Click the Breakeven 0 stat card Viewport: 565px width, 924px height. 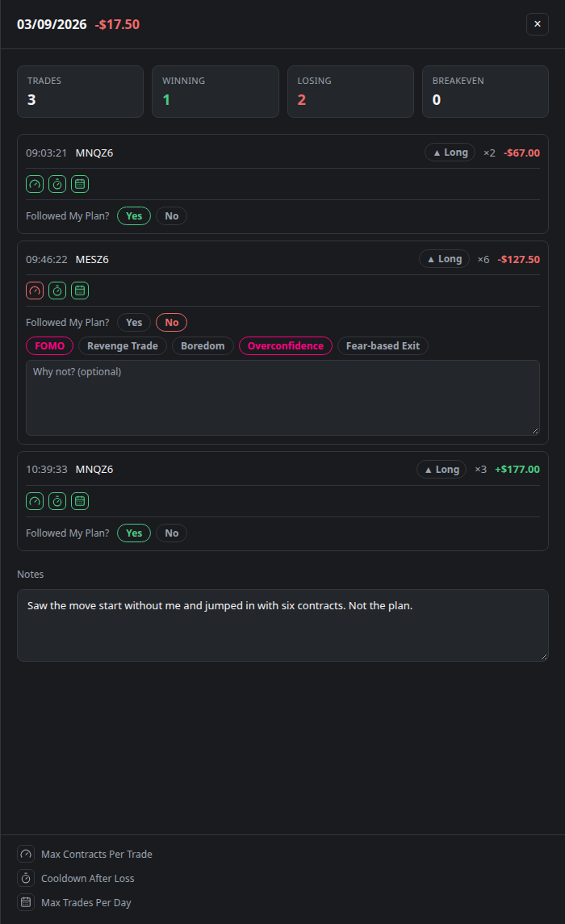click(485, 91)
